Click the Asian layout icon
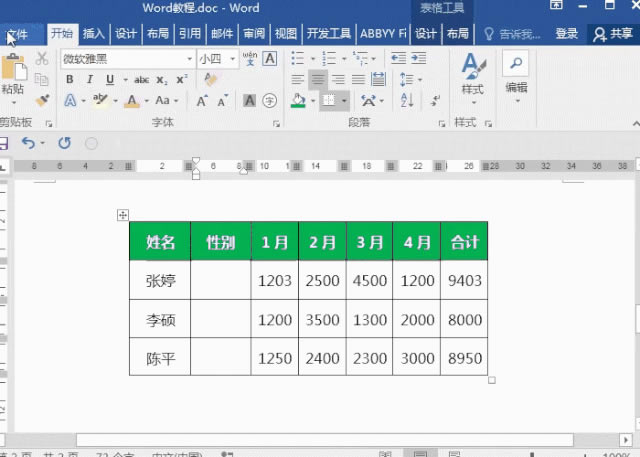The image size is (640, 457). (x=369, y=100)
